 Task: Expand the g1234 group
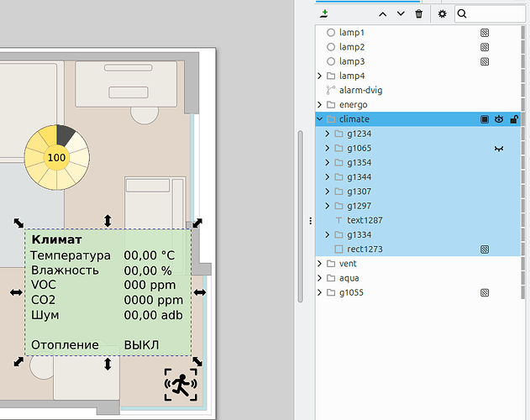click(x=328, y=134)
